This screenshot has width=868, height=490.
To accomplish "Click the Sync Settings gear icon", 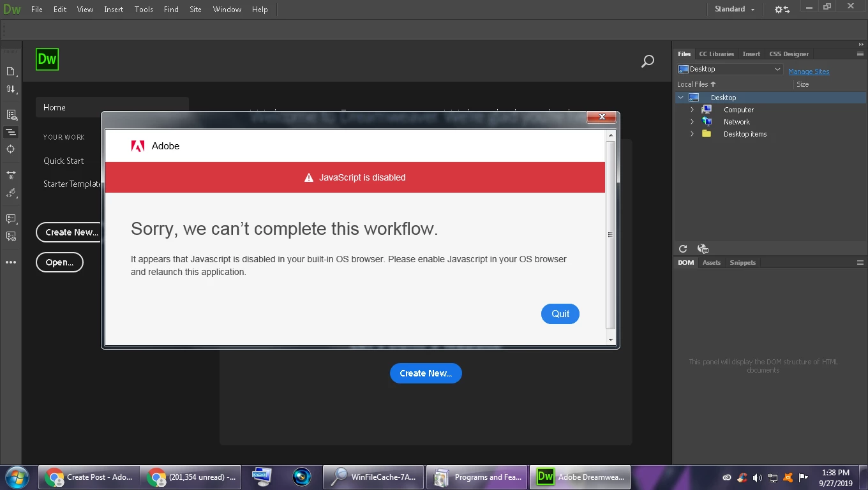I will click(782, 10).
